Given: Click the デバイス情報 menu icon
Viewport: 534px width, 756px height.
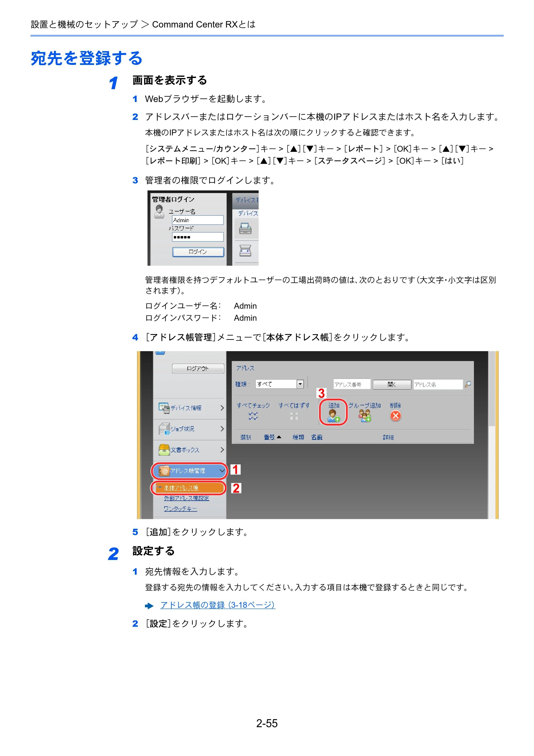Looking at the screenshot, I should [x=164, y=408].
